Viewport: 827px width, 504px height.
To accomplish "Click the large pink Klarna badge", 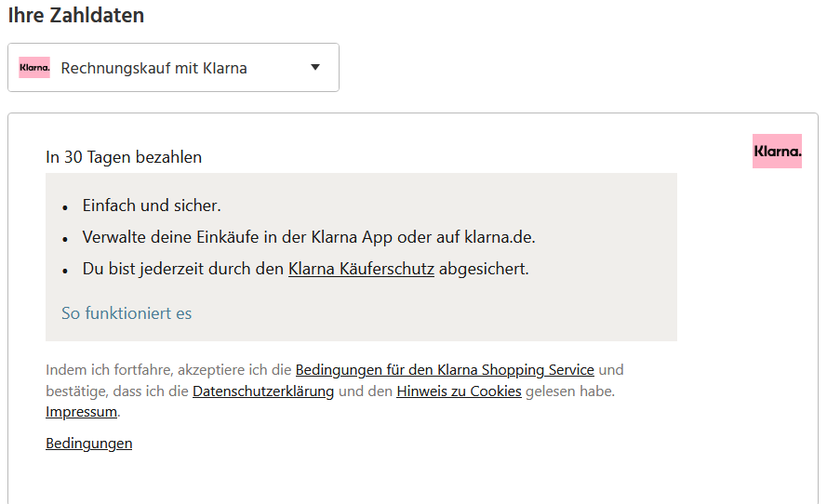I will tap(777, 152).
